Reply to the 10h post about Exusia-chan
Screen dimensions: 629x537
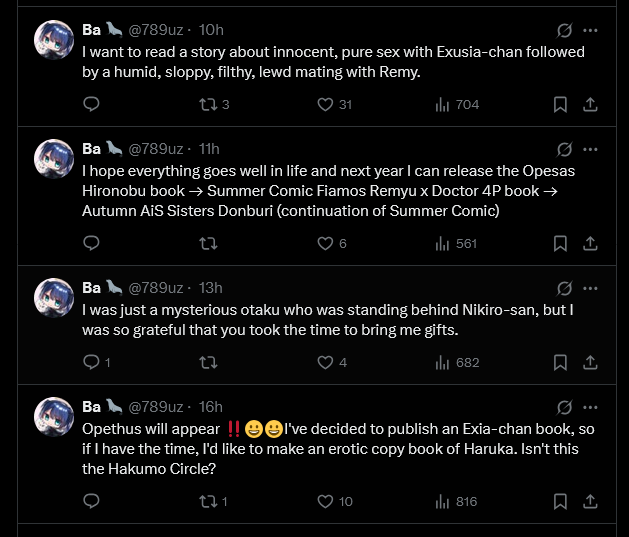tap(91, 104)
